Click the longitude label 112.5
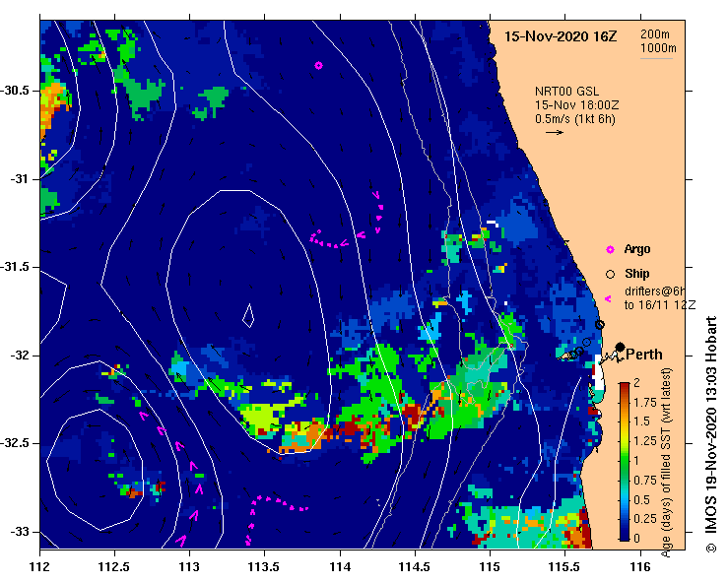Screen dimensions: 728x583 114,567
